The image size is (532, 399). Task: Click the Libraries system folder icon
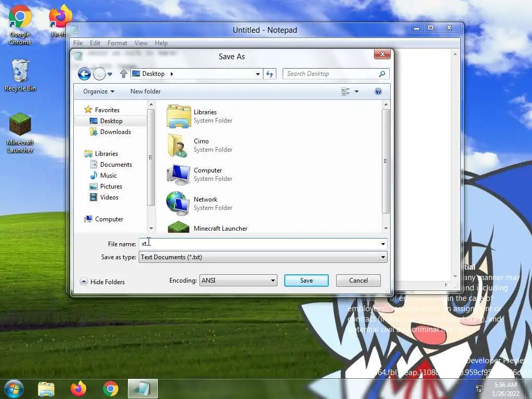pos(179,116)
